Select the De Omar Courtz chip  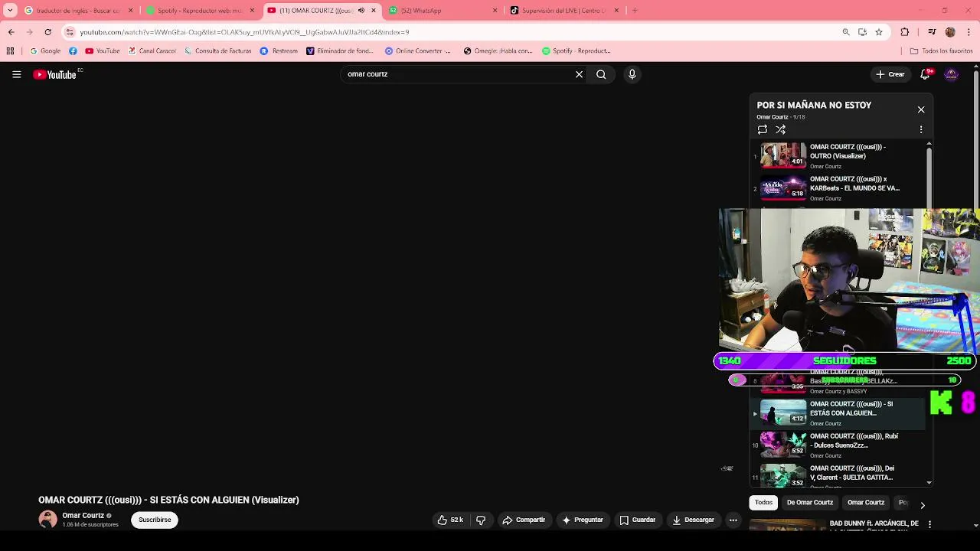[x=809, y=503]
